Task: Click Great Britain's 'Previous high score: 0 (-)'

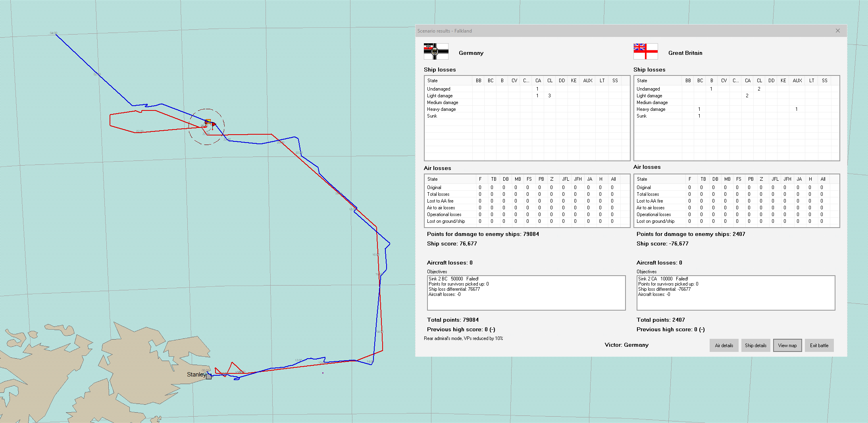Action: tap(671, 329)
